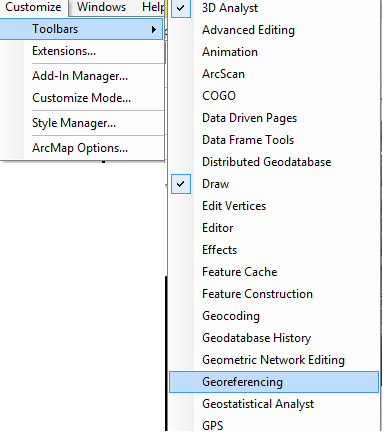Uncheck the 3D Analyst toolbar
Screen dimensions: 390x434
pos(274,8)
